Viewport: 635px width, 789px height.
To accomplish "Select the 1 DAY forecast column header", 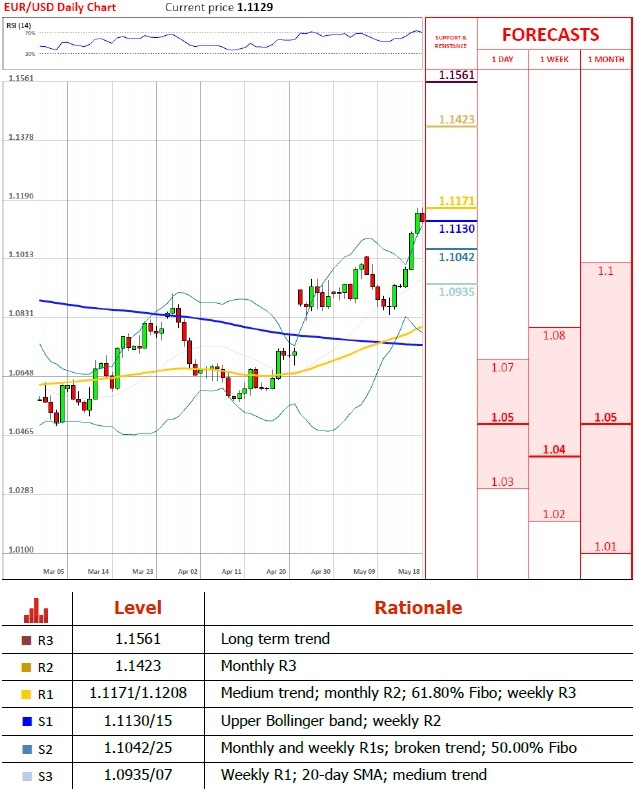I will 503,59.
